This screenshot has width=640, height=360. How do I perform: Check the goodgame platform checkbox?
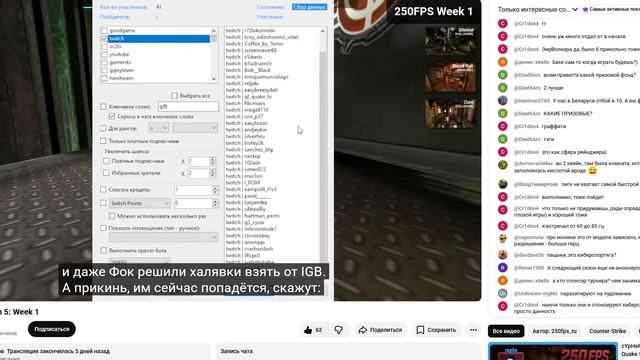(104, 31)
